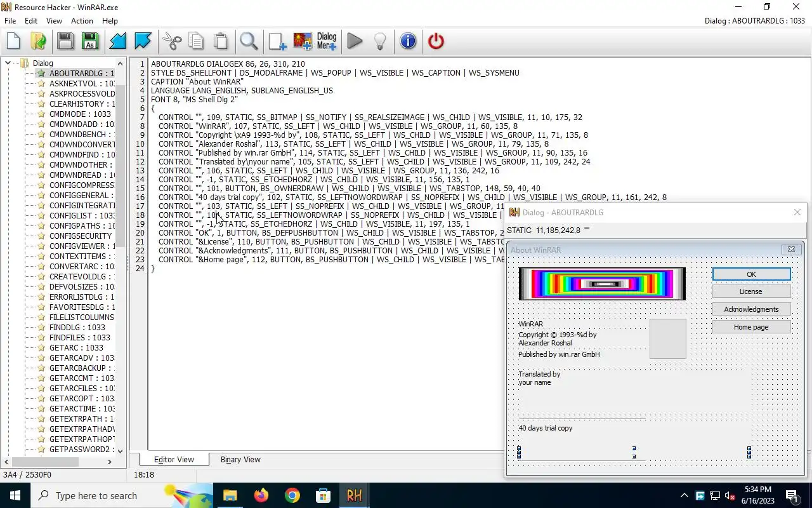812x508 pixels.
Task: Open a file with the folder icon
Action: point(39,41)
